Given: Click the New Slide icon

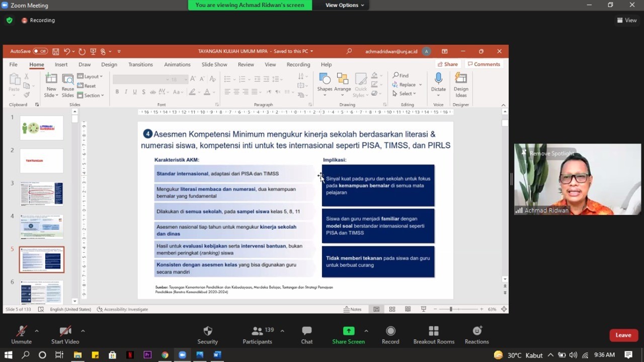Looking at the screenshot, I should coord(51,78).
